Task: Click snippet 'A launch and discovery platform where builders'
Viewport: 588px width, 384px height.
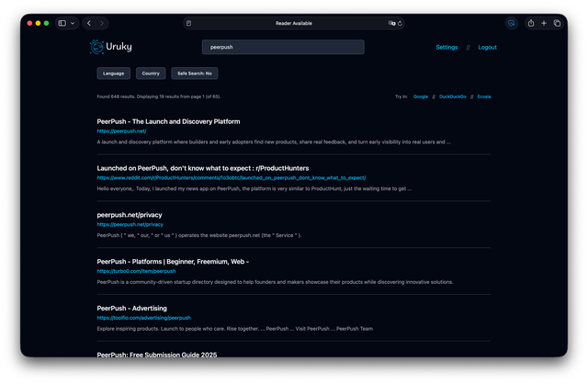Action: [x=274, y=142]
